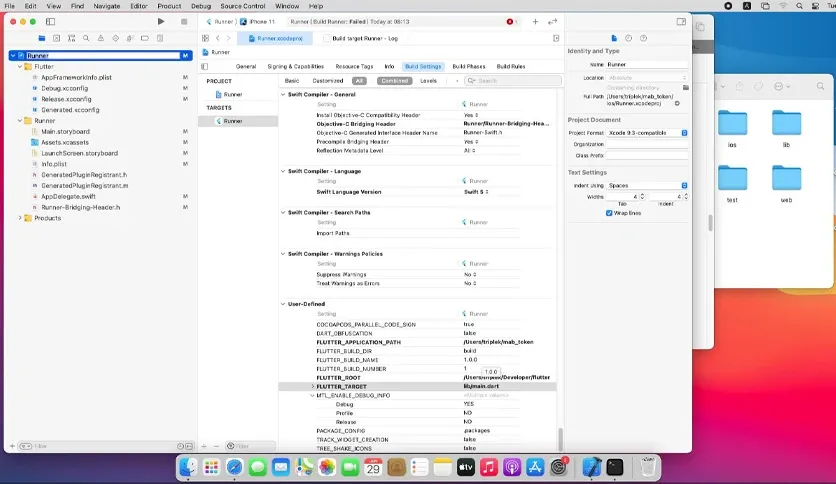This screenshot has width=836, height=484.
Task: Collapse the Runner folder group
Action: point(20,120)
